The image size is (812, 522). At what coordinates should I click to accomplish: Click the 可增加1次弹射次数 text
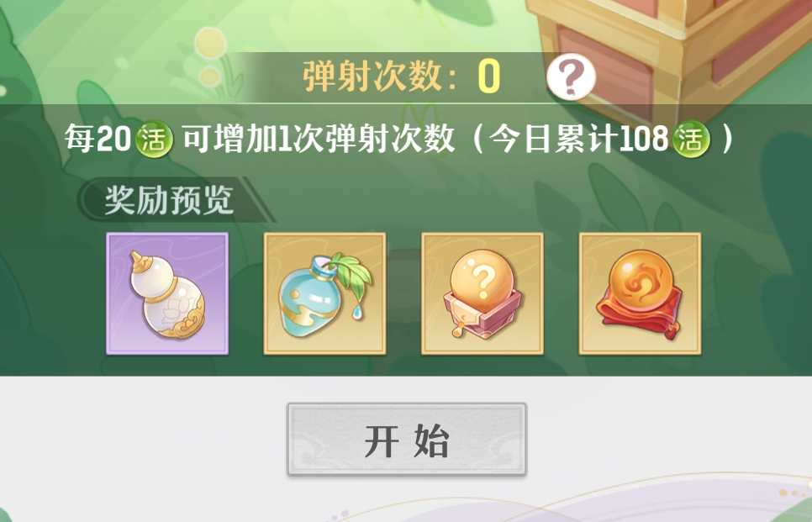click(x=318, y=140)
